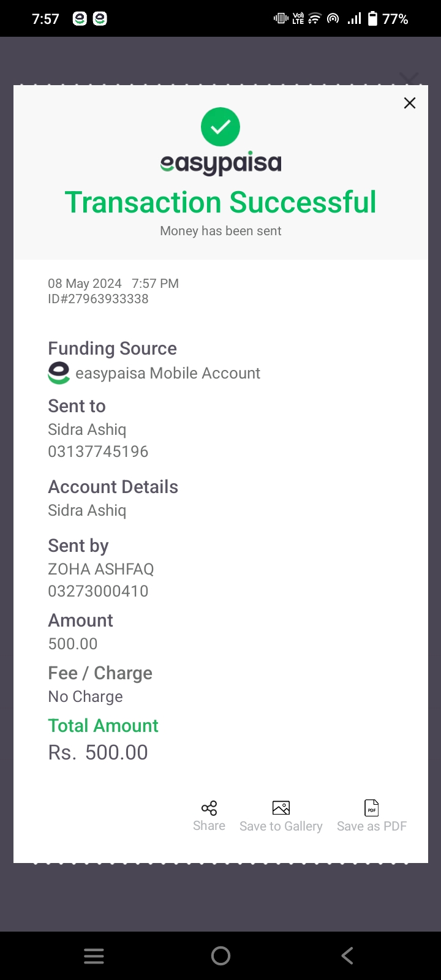Image resolution: width=441 pixels, height=980 pixels.
Task: Tap the green success checkmark icon
Action: pos(221,127)
